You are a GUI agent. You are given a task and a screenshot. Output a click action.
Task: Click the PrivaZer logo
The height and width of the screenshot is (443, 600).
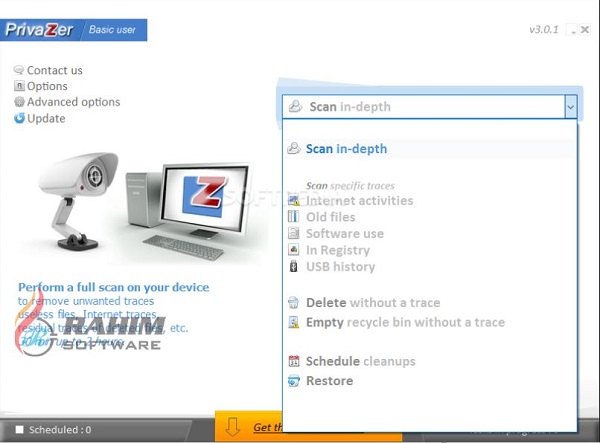pos(39,30)
